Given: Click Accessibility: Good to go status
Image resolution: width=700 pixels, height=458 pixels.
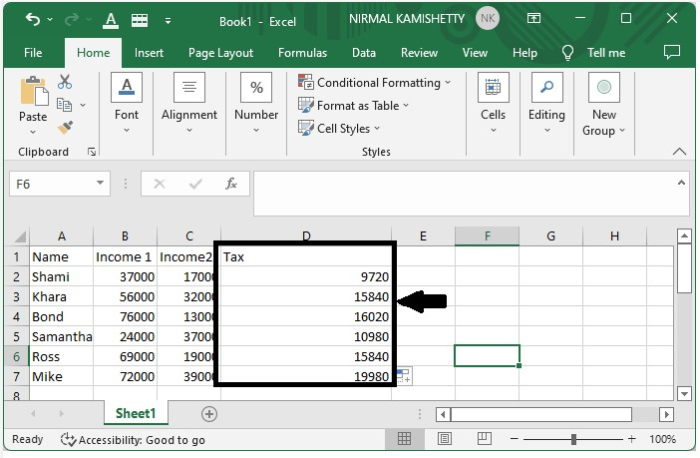Looking at the screenshot, I should coord(133,439).
